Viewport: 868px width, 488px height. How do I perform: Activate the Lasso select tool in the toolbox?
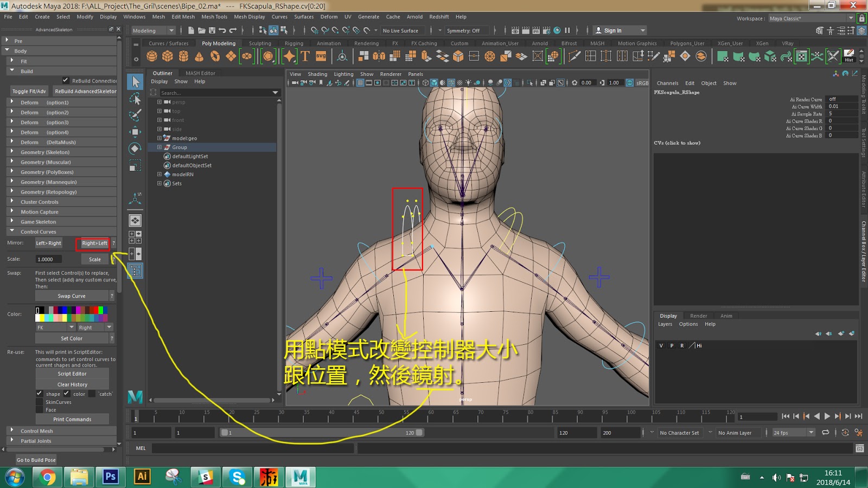[135, 98]
